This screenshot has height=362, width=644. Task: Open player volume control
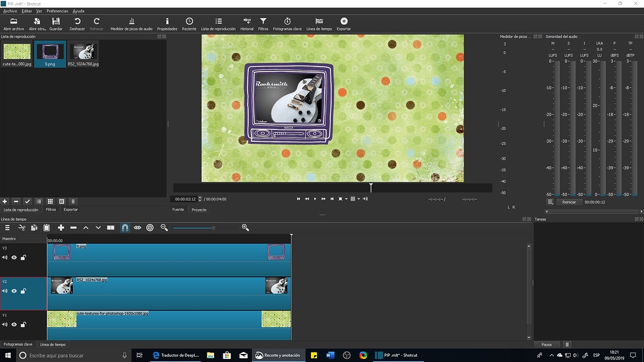[x=365, y=199]
